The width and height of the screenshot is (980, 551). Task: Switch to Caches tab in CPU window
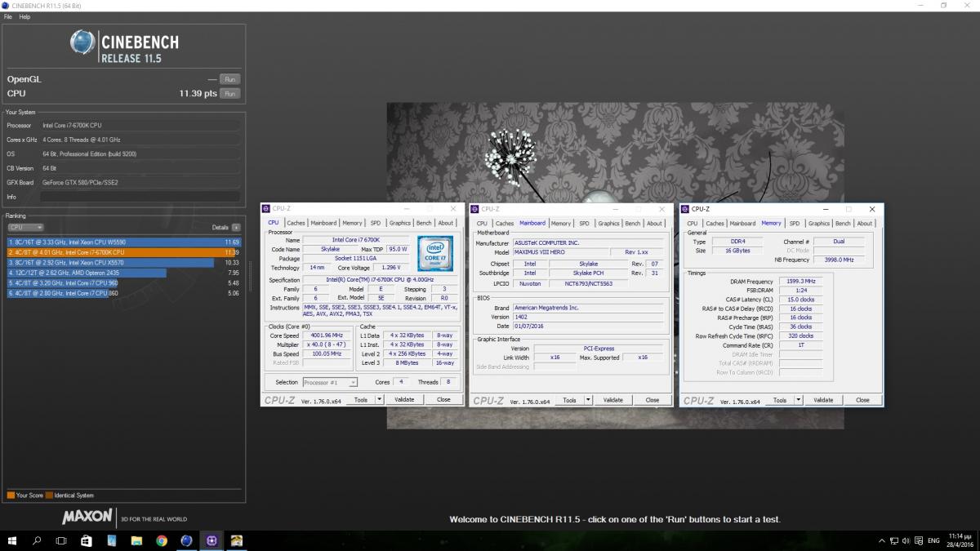[x=296, y=223]
